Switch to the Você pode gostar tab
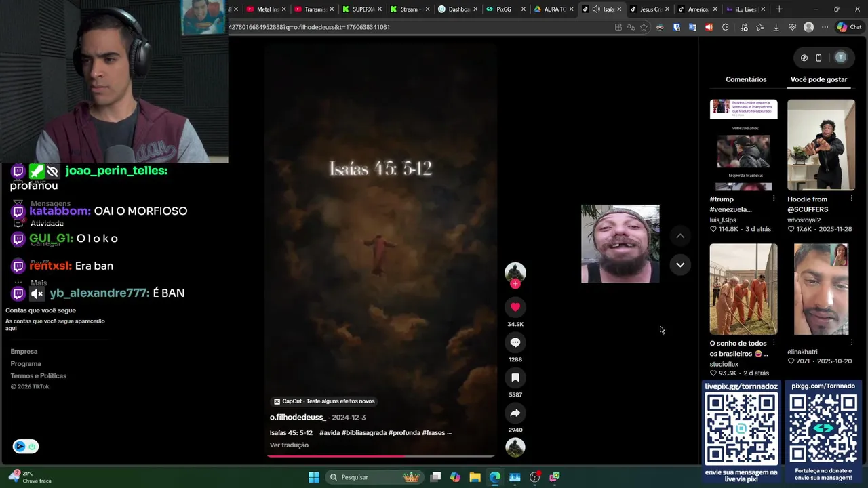This screenshot has width=868, height=488. click(x=818, y=79)
